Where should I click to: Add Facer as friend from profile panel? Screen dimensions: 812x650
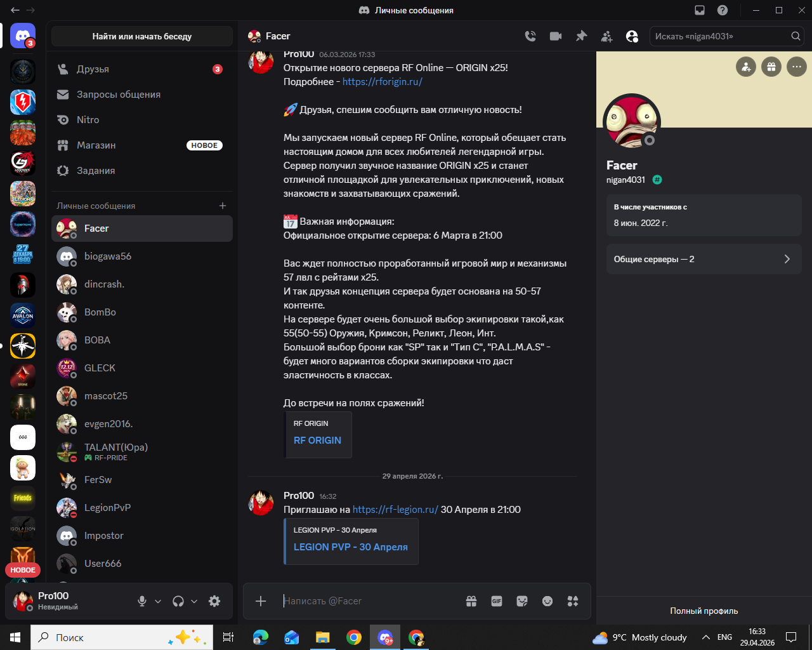(x=746, y=66)
